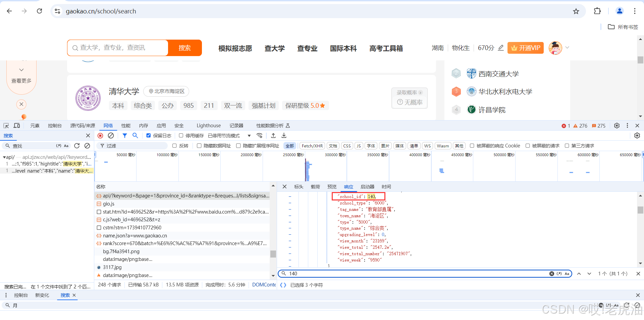Viewport: 644px width, 320px height.
Task: Open the Lighthouse tab
Action: click(209, 126)
